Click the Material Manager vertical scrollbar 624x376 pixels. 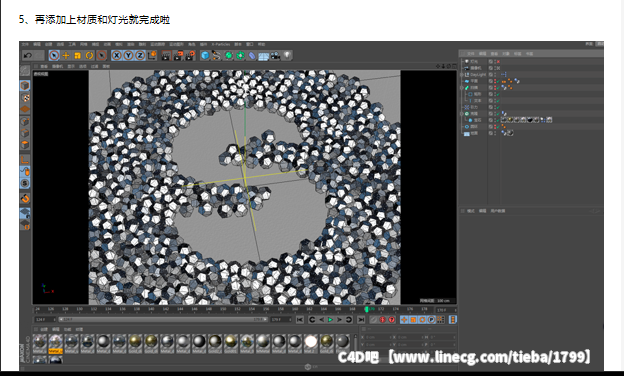tap(355, 343)
